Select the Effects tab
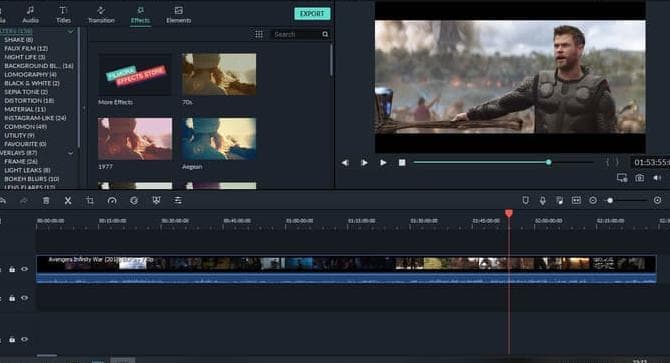This screenshot has height=363, width=670. (x=140, y=14)
